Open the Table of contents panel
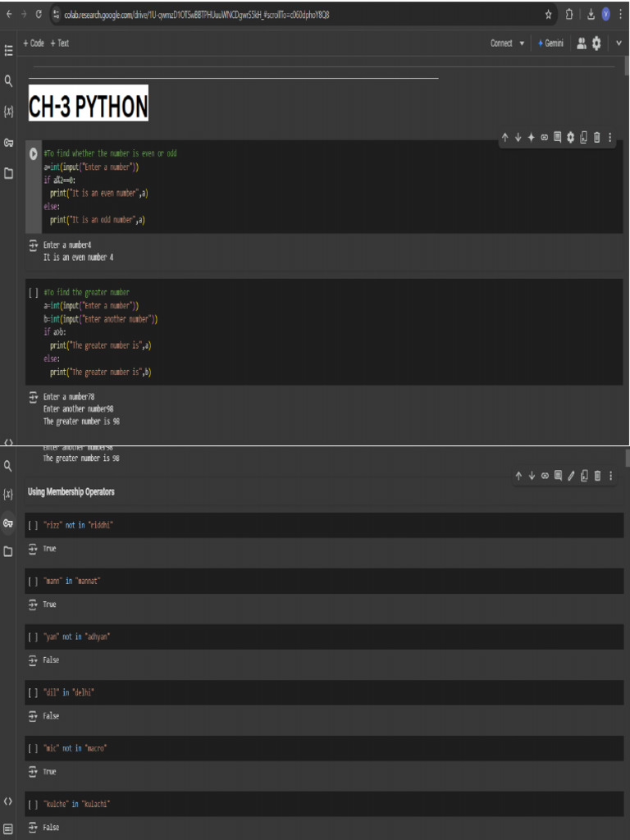Viewport: 630px width, 840px height. [9, 49]
